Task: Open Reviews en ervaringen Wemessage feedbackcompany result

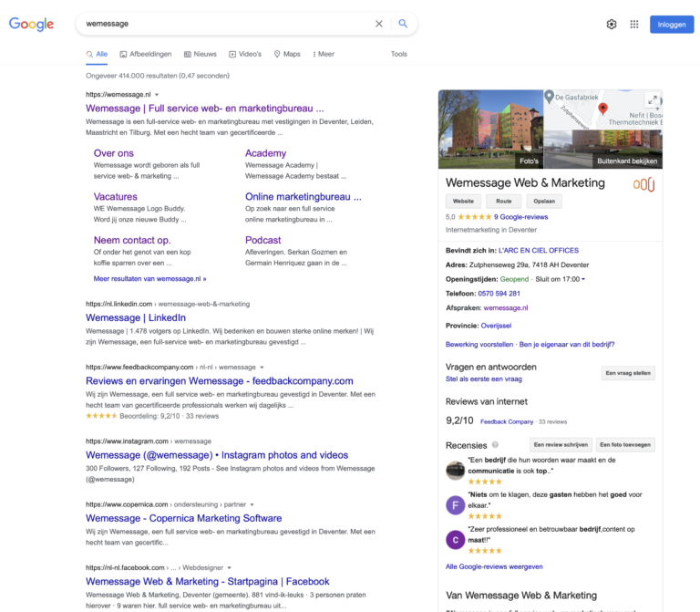Action: (219, 381)
